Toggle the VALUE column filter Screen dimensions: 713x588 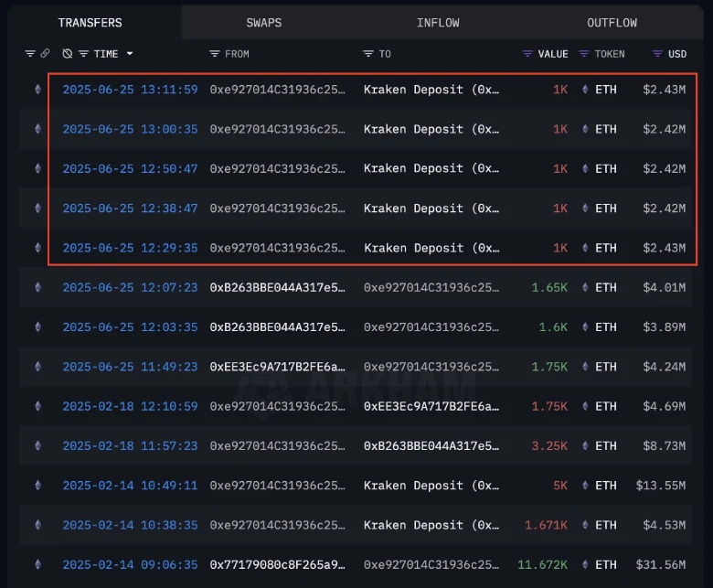point(527,54)
